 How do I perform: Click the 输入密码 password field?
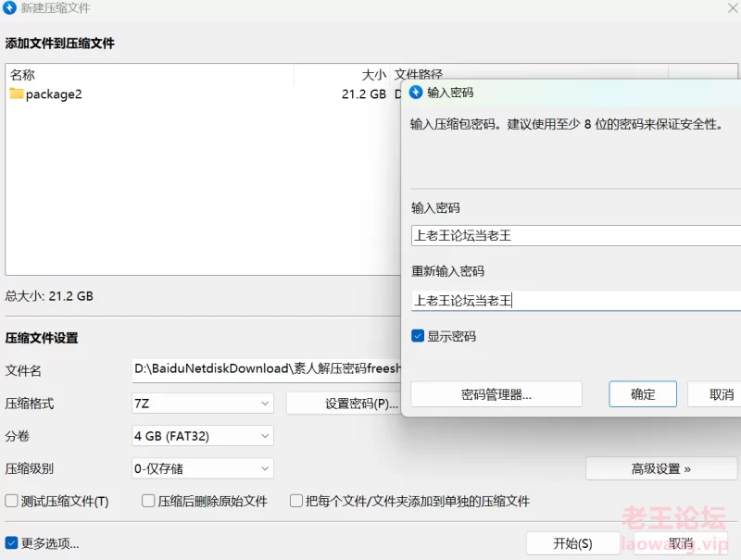[x=576, y=235]
